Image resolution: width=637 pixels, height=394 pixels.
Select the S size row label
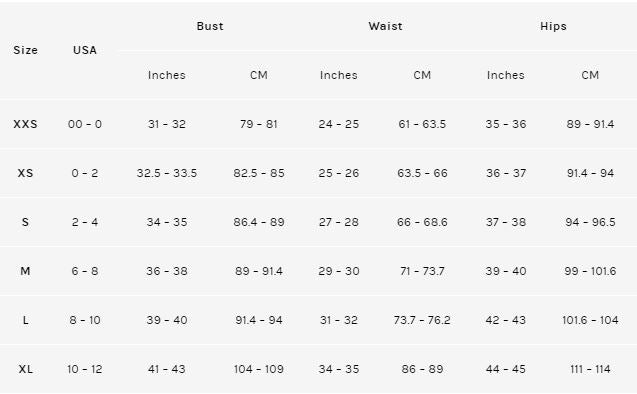point(25,222)
